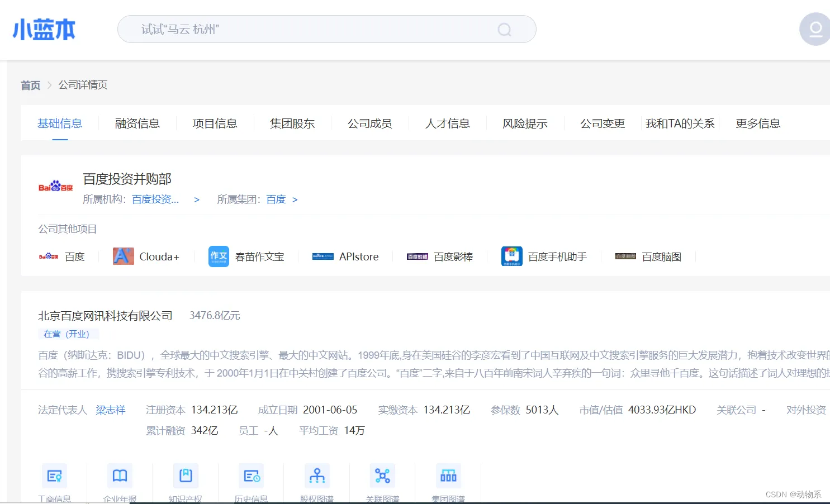Open the 更多信息 tab
Image resolution: width=830 pixels, height=504 pixels.
758,123
